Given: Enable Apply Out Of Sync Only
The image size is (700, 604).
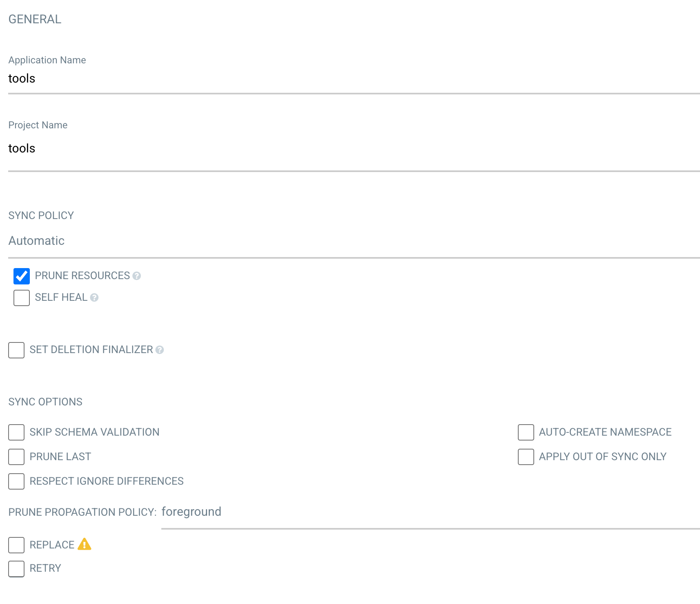Looking at the screenshot, I should (x=526, y=457).
